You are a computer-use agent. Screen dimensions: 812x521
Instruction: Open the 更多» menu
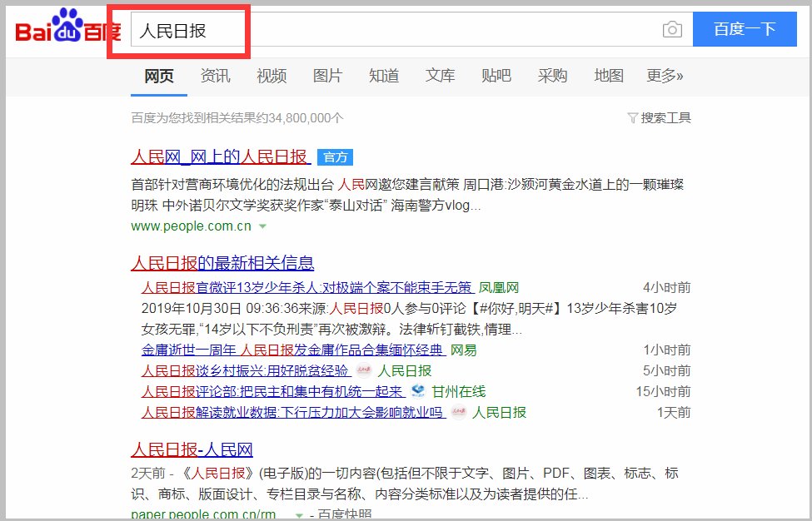click(x=665, y=76)
